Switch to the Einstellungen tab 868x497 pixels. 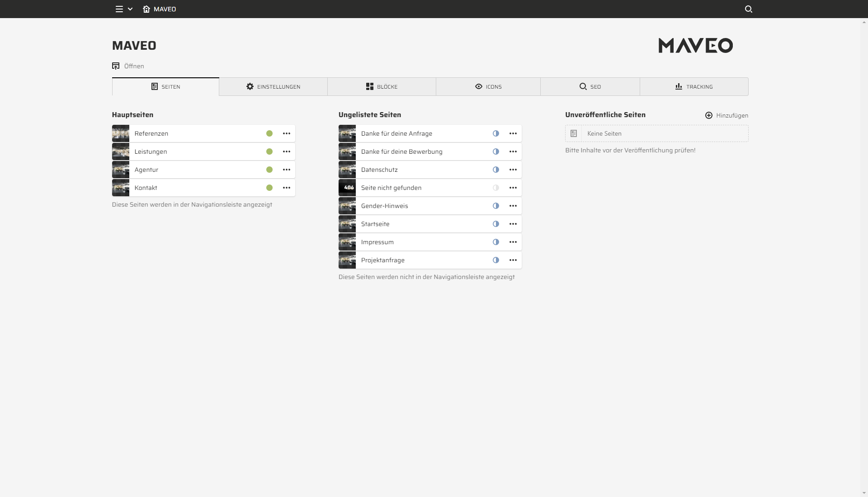click(273, 86)
